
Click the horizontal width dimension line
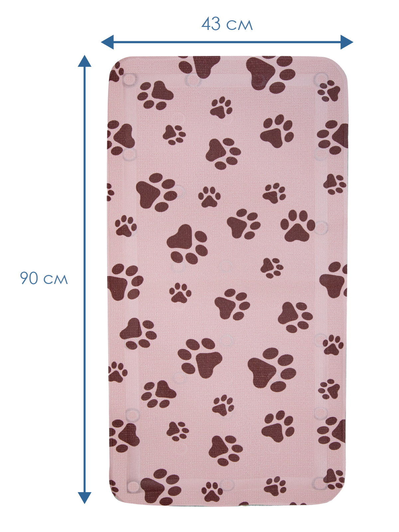pyautogui.click(x=227, y=42)
